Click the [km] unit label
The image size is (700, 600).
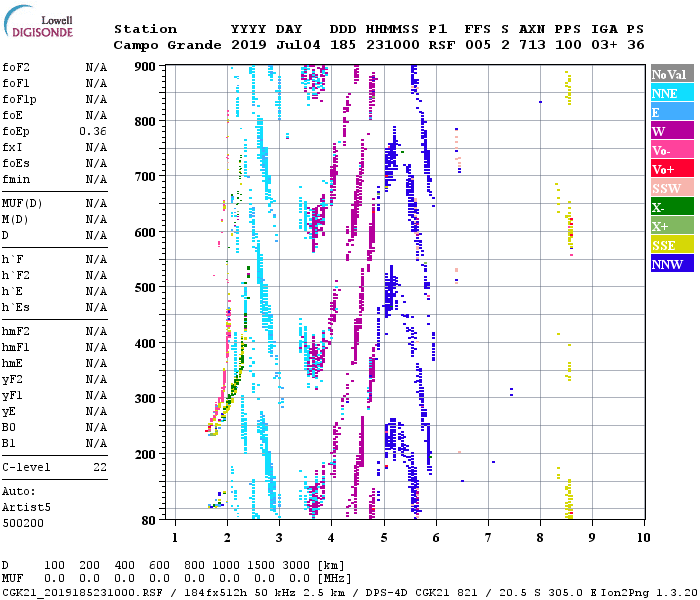(x=331, y=566)
